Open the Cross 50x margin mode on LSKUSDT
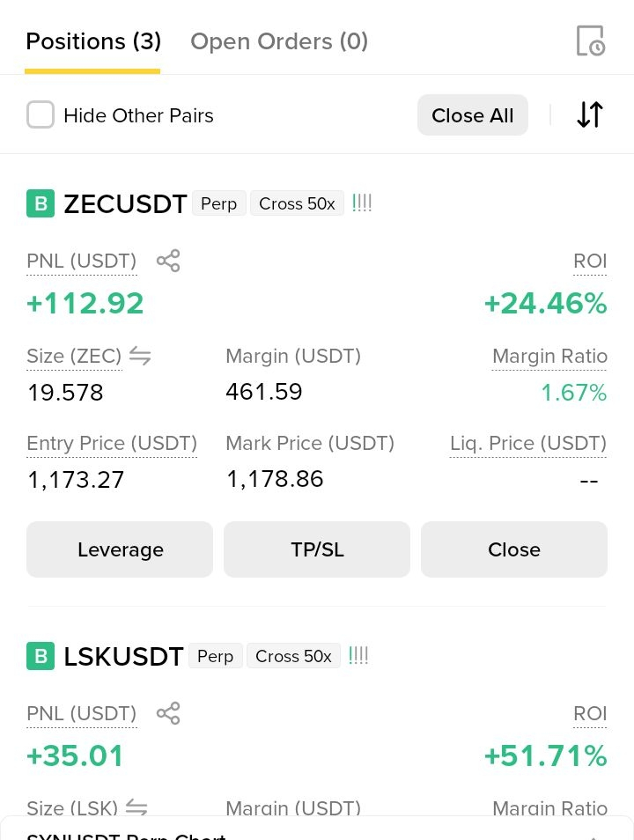This screenshot has width=634, height=840. (293, 656)
